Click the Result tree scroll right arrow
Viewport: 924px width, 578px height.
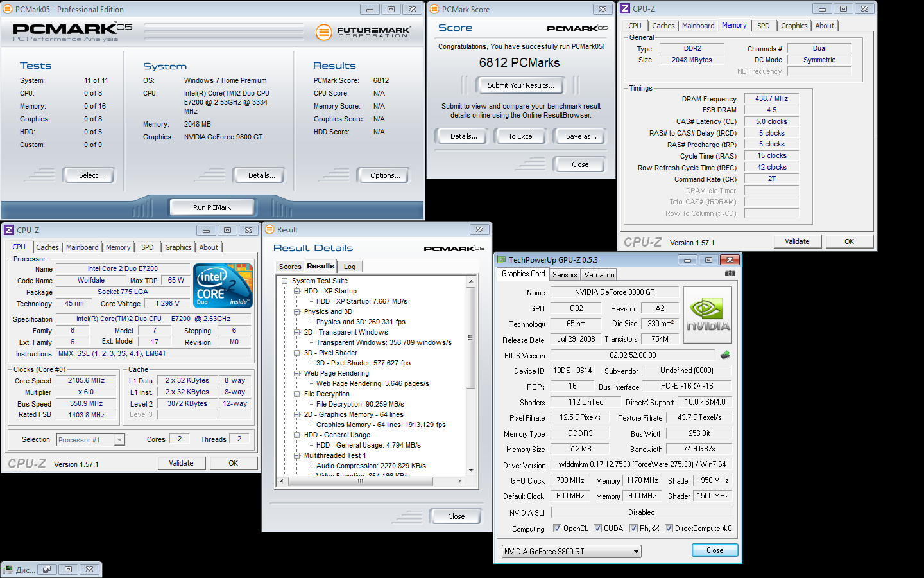coord(459,480)
